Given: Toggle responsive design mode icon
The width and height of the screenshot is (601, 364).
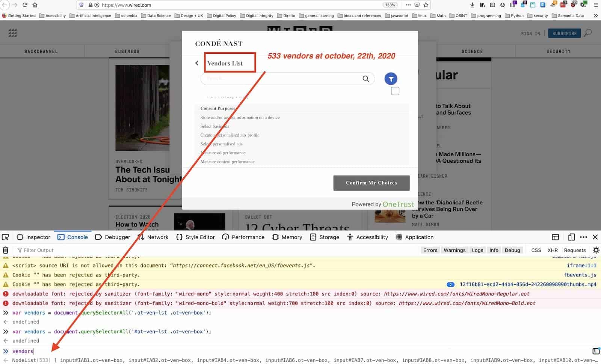Looking at the screenshot, I should pyautogui.click(x=571, y=237).
